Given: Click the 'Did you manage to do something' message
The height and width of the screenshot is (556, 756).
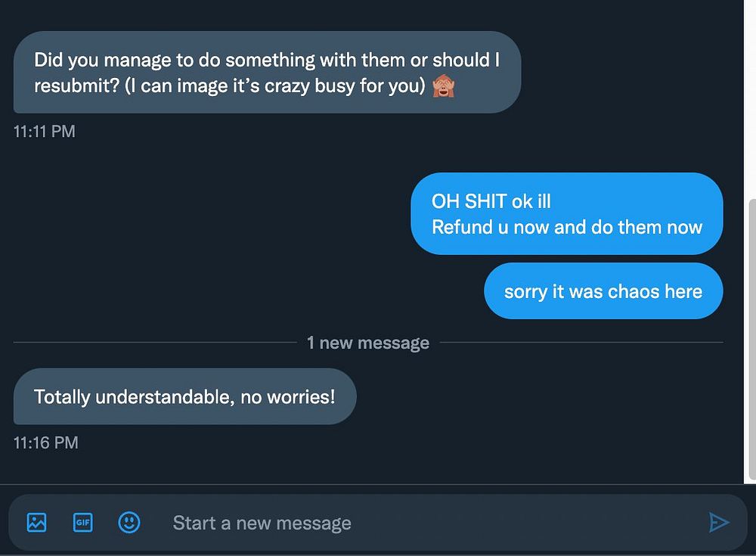Looking at the screenshot, I should 267,73.
